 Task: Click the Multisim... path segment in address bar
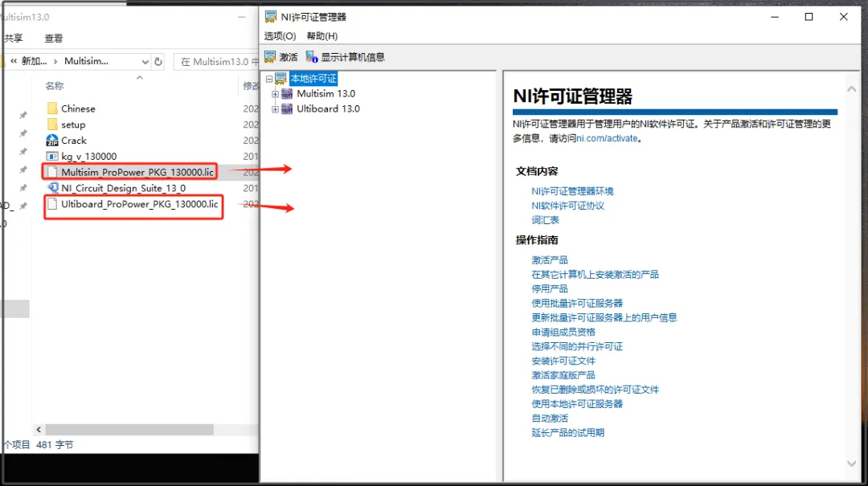tap(86, 61)
